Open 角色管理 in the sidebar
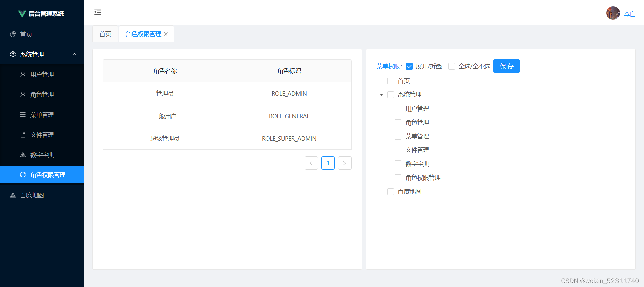The image size is (644, 287). [x=42, y=94]
